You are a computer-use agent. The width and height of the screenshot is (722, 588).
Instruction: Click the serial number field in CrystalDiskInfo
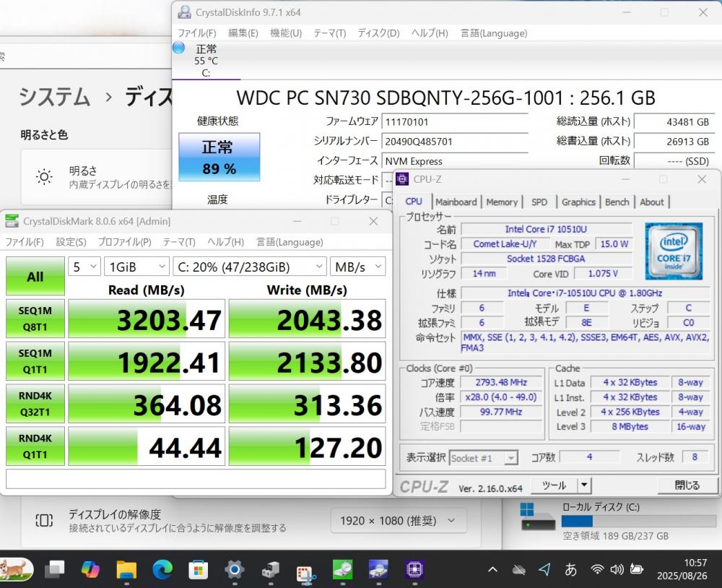(455, 142)
